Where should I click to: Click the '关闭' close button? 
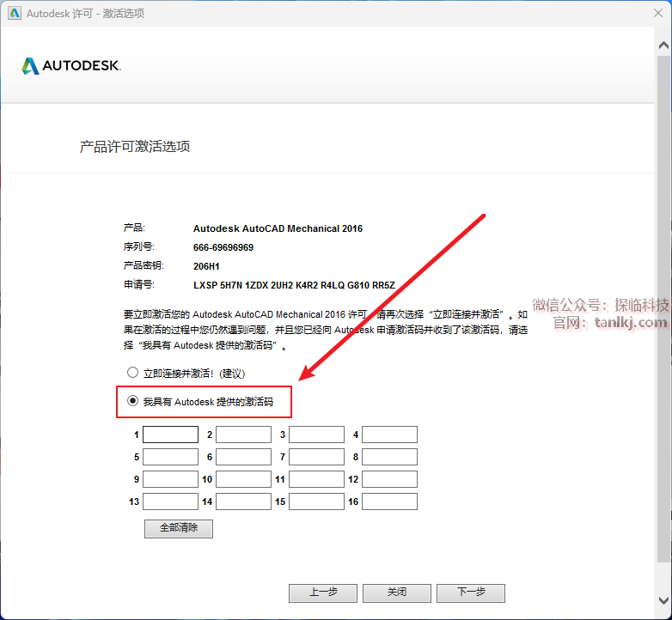click(397, 593)
